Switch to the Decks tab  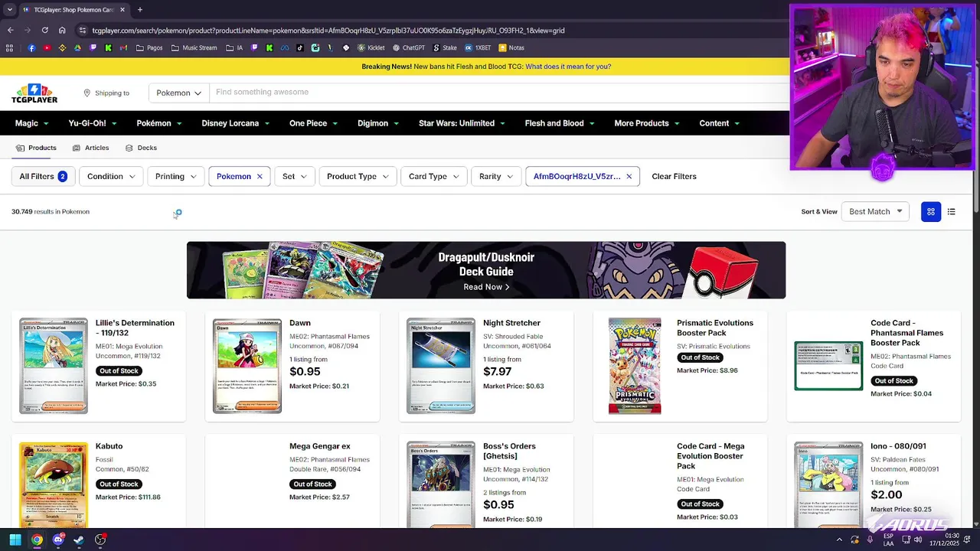click(x=141, y=148)
